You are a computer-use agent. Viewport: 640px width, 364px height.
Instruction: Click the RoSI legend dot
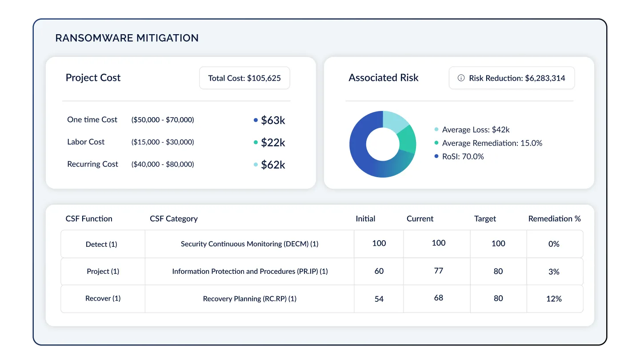436,156
